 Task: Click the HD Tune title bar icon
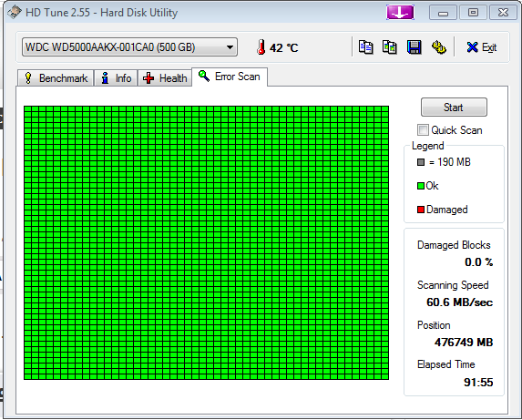(x=15, y=13)
